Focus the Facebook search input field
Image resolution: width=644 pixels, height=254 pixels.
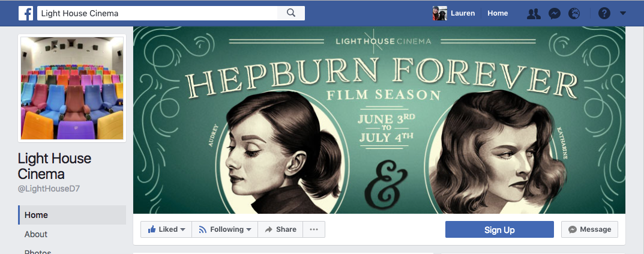point(157,13)
